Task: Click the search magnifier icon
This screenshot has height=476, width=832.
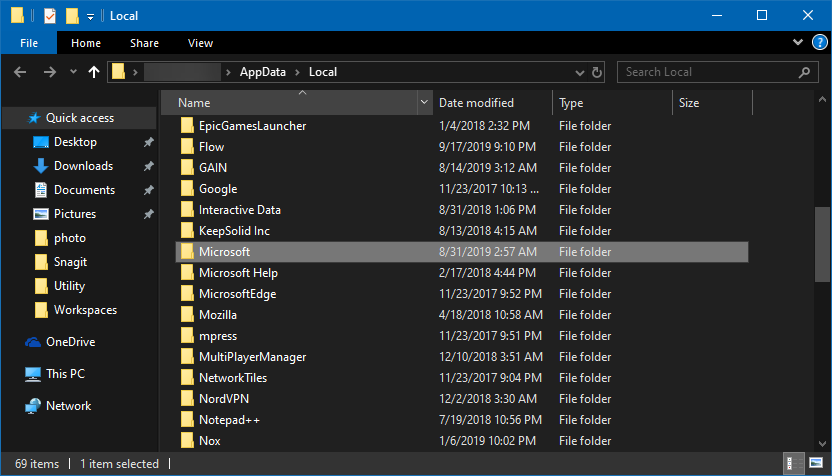Action: tap(804, 72)
